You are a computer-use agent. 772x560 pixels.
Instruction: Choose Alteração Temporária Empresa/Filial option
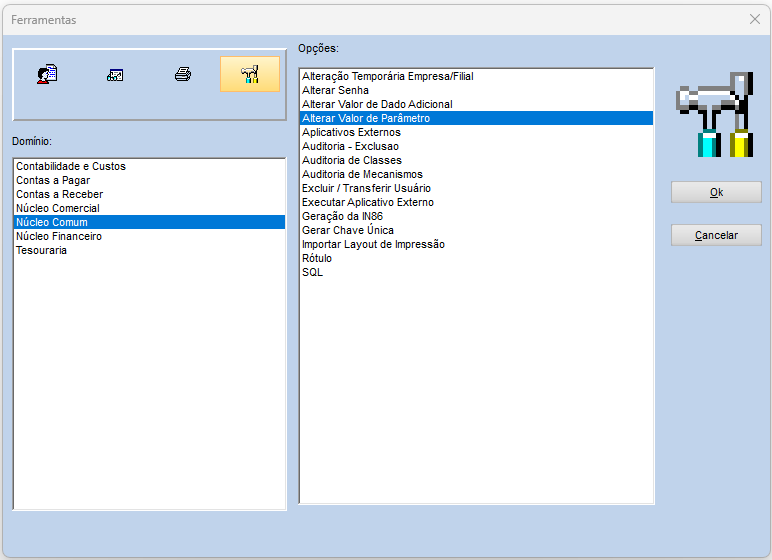pyautogui.click(x=388, y=76)
